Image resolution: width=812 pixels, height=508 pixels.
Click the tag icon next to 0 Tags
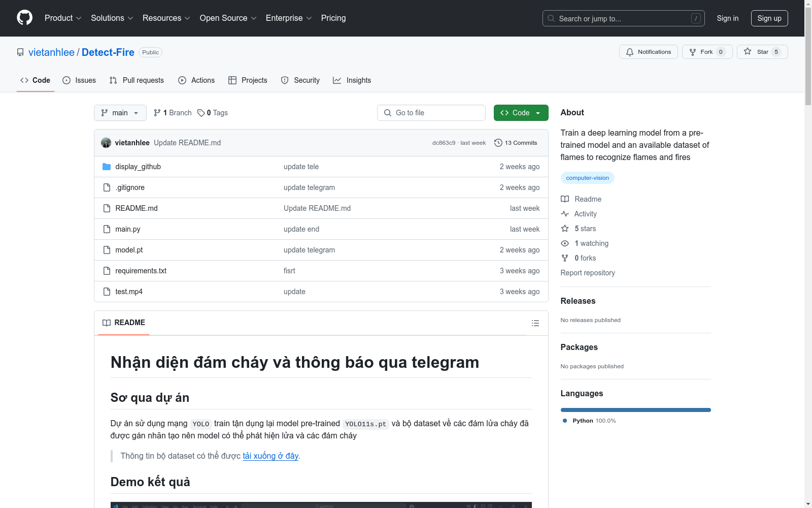pos(201,113)
